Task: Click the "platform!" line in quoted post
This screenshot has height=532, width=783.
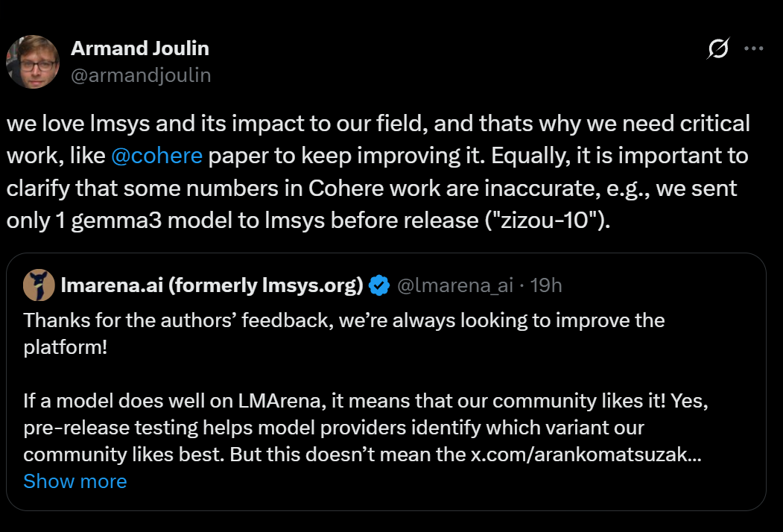Action: tap(66, 347)
